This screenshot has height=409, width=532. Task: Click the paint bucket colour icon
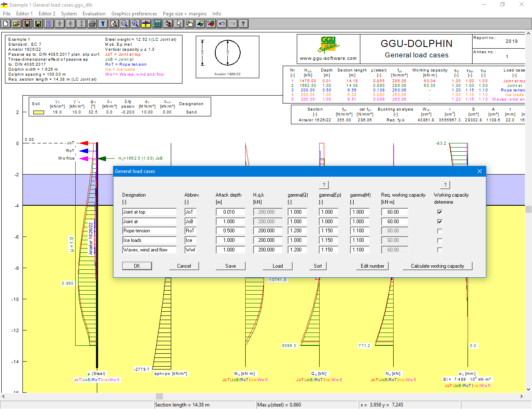point(168,24)
